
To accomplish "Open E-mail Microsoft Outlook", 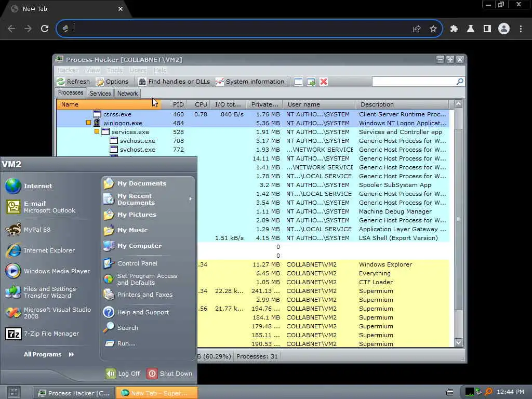I will [x=41, y=207].
